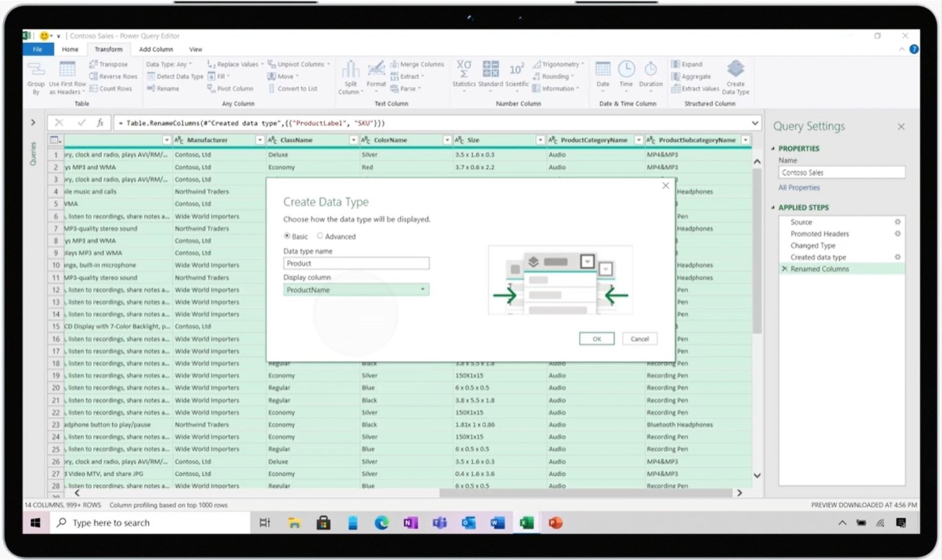
Task: Open the Display column dropdown
Action: (x=423, y=290)
